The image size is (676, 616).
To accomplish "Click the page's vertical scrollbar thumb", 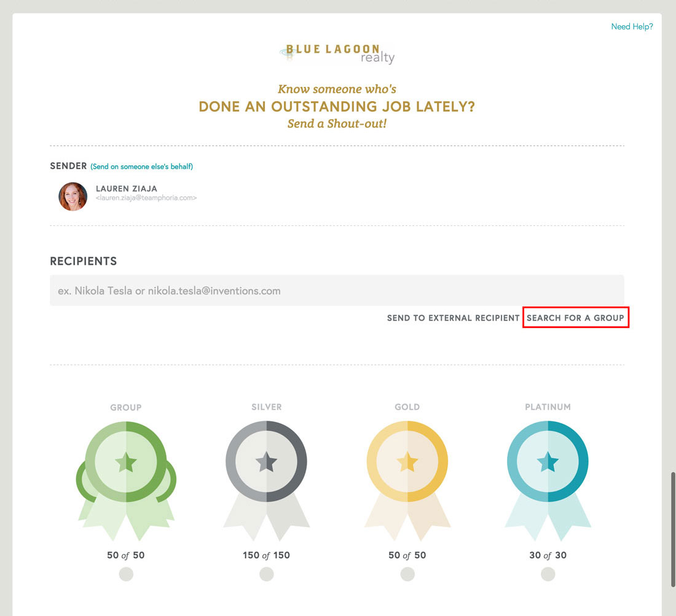I will [673, 529].
